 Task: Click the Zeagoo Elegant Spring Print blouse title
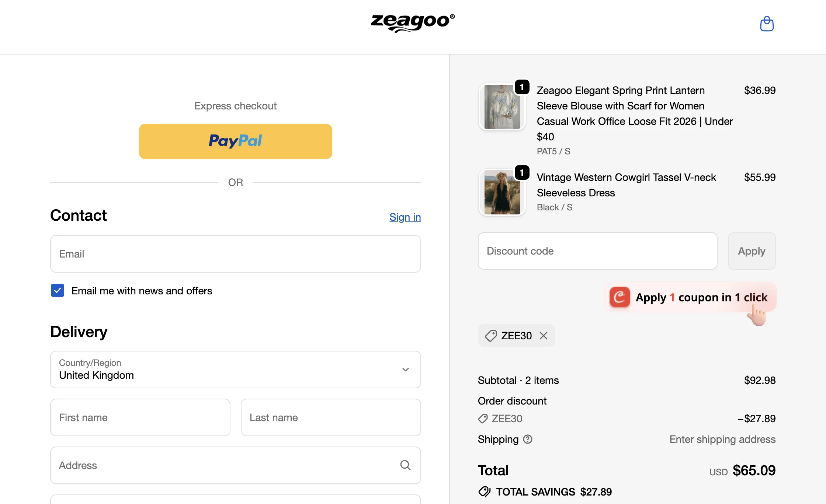[635, 113]
